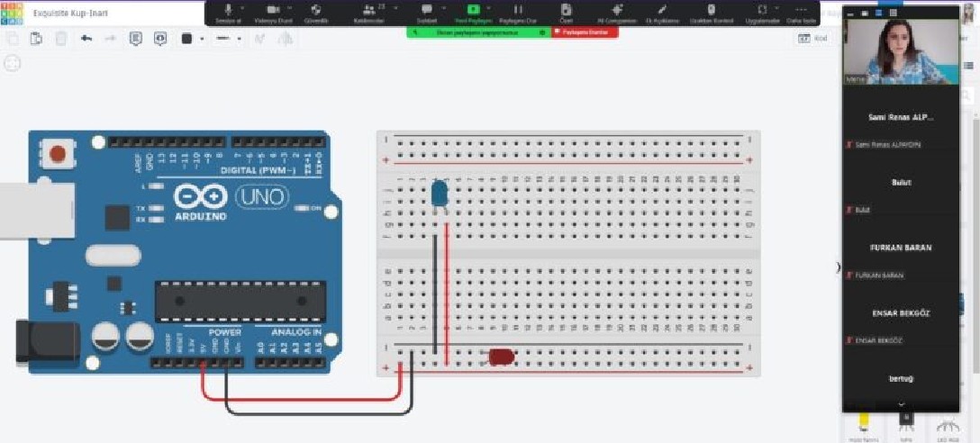980x443 pixels.
Task: Toggle annotation visibility eye icon
Action: pos(160,39)
